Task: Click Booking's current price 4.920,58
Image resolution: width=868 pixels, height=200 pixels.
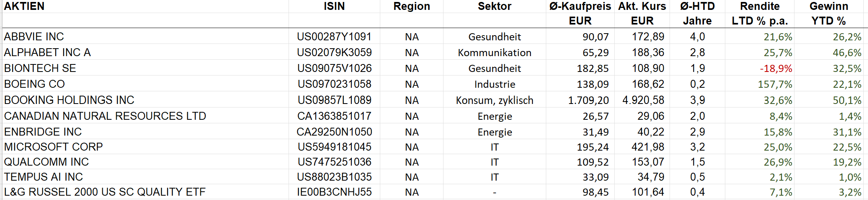Action: pos(643,100)
